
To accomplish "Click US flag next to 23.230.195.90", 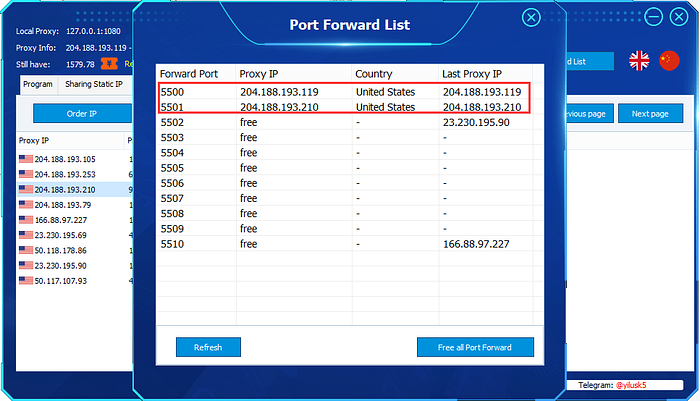I will (26, 265).
